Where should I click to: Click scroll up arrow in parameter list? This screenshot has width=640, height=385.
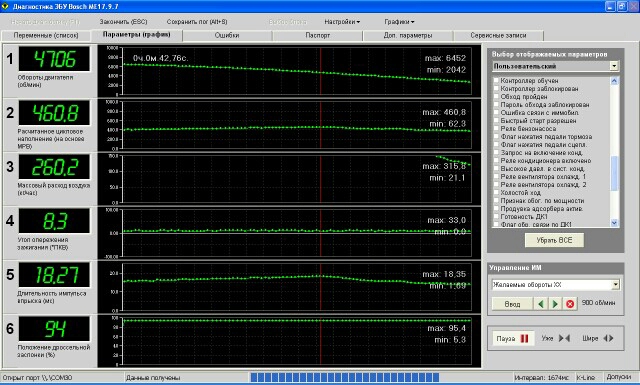(x=615, y=81)
